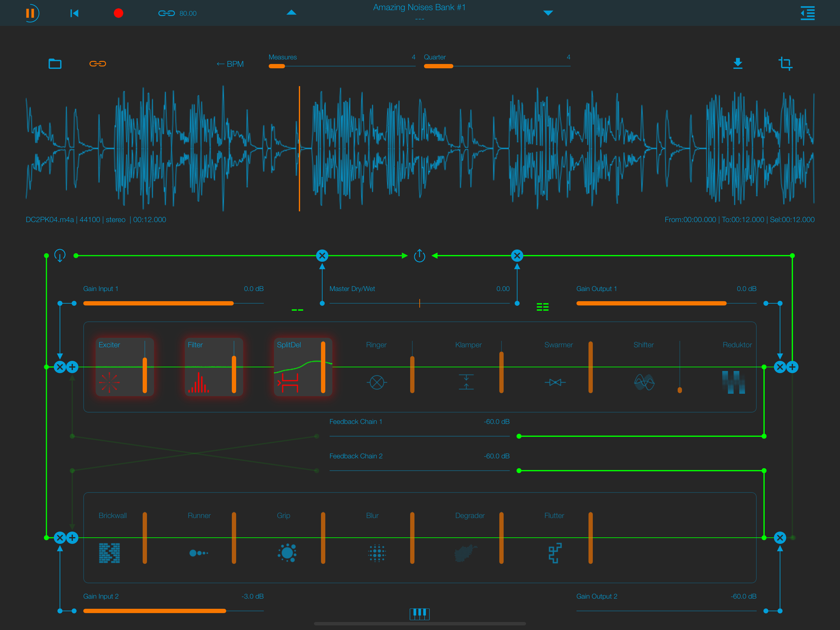
Task: Toggle chain 2 output X node
Action: tap(780, 537)
